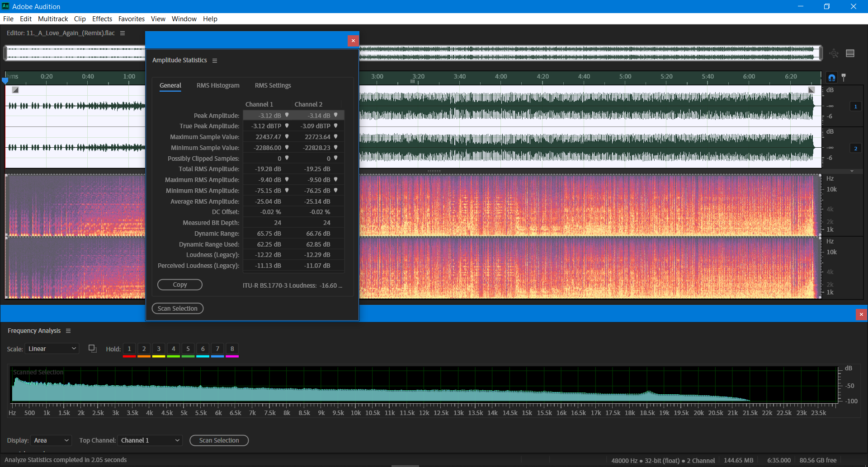Switch to the RMS Histogram tab
This screenshot has height=467, width=868.
(x=218, y=85)
